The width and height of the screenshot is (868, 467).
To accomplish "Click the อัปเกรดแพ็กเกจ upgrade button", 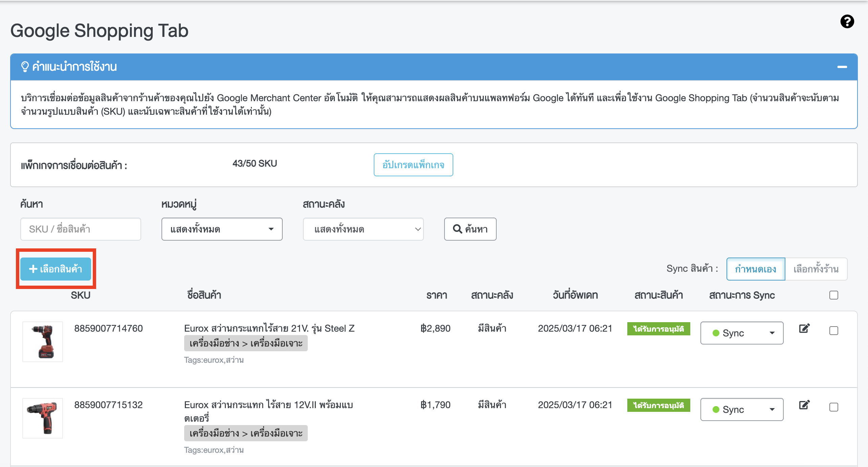I will [413, 165].
